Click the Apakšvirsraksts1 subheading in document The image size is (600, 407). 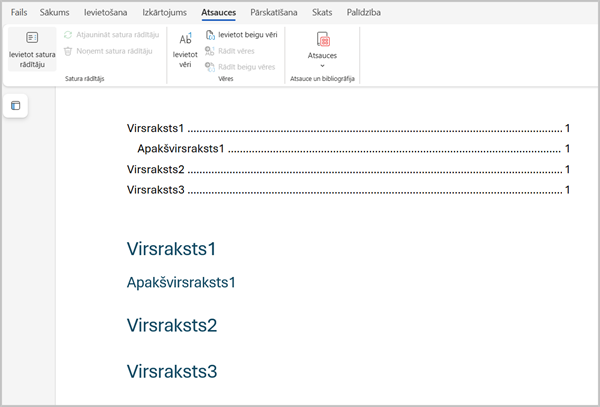pyautogui.click(x=181, y=282)
